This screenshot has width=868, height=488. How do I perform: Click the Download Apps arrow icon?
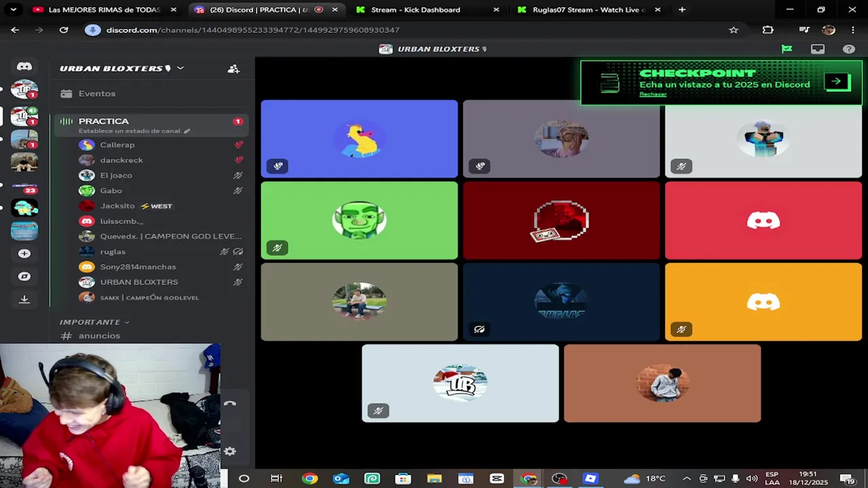point(24,299)
